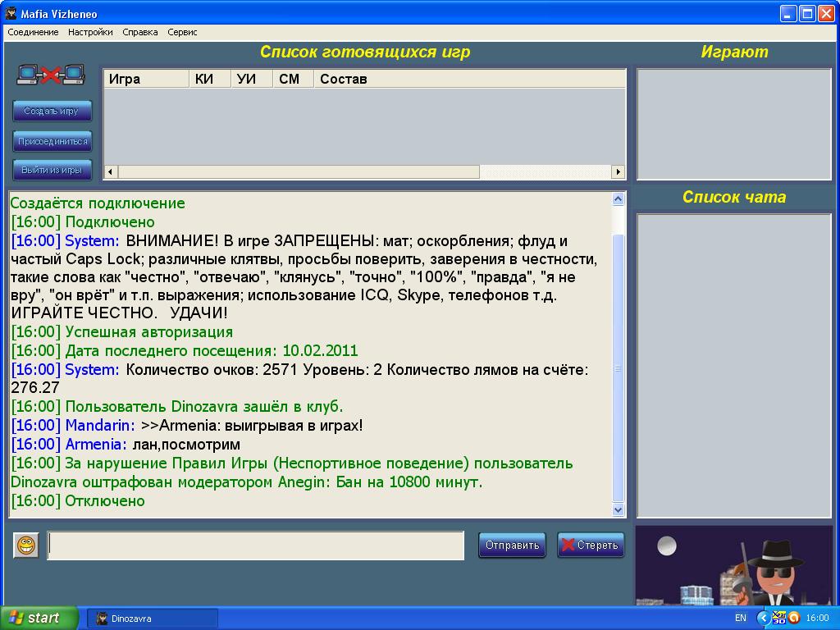Click the Состав column header
Image resolution: width=840 pixels, height=630 pixels.
pos(469,79)
